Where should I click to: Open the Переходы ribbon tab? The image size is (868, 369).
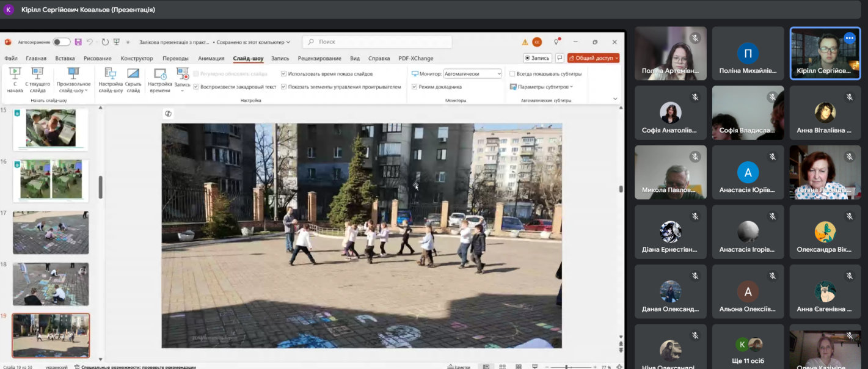pyautogui.click(x=175, y=59)
